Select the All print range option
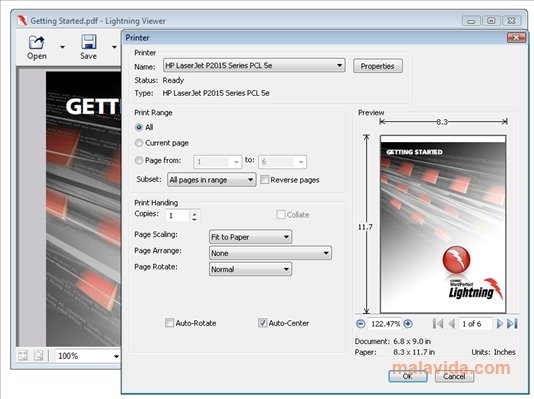Viewport: 534px width, 399px height. tap(139, 127)
